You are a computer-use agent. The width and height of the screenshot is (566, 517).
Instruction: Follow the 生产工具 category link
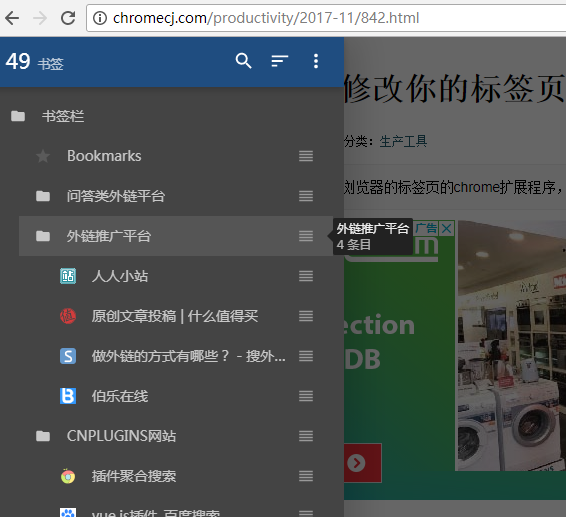(x=404, y=141)
